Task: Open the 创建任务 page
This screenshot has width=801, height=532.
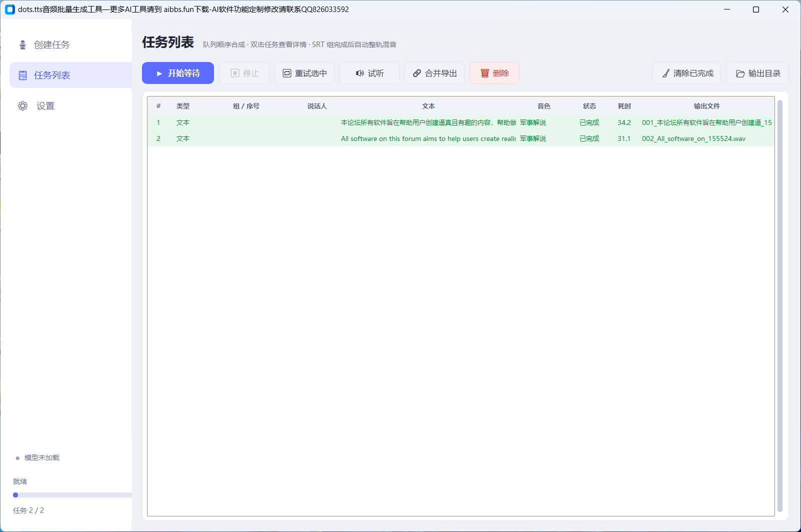Action: point(70,45)
